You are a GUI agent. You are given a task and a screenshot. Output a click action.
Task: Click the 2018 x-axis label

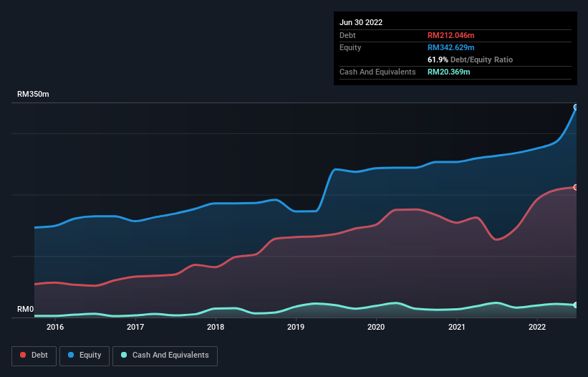pos(216,327)
